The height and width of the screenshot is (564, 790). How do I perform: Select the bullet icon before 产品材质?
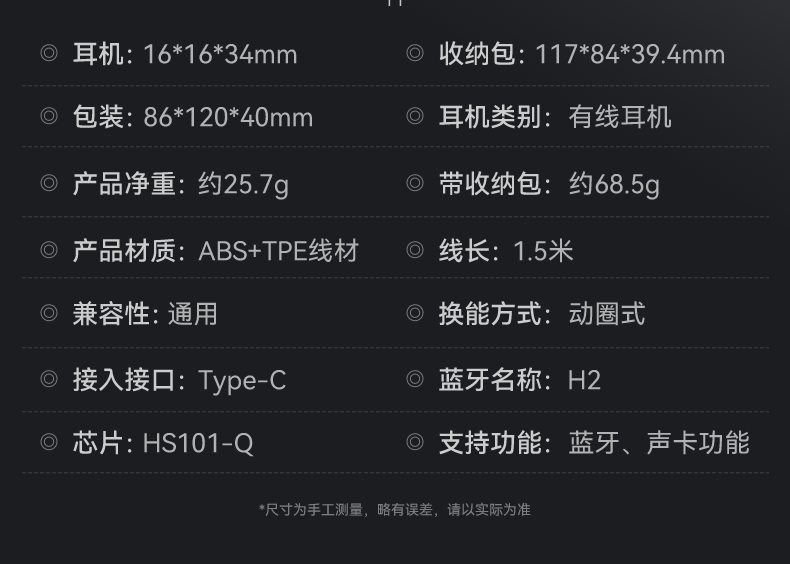49,249
